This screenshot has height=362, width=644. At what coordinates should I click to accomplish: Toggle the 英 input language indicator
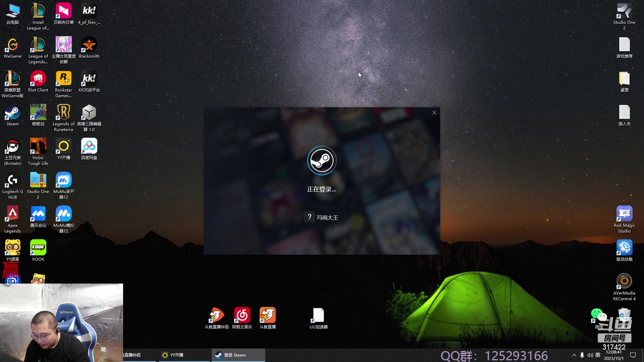(x=598, y=355)
